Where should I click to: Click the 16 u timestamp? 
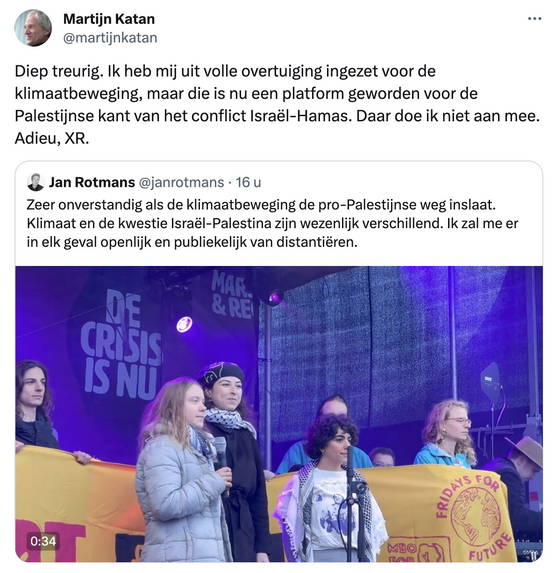(x=248, y=182)
